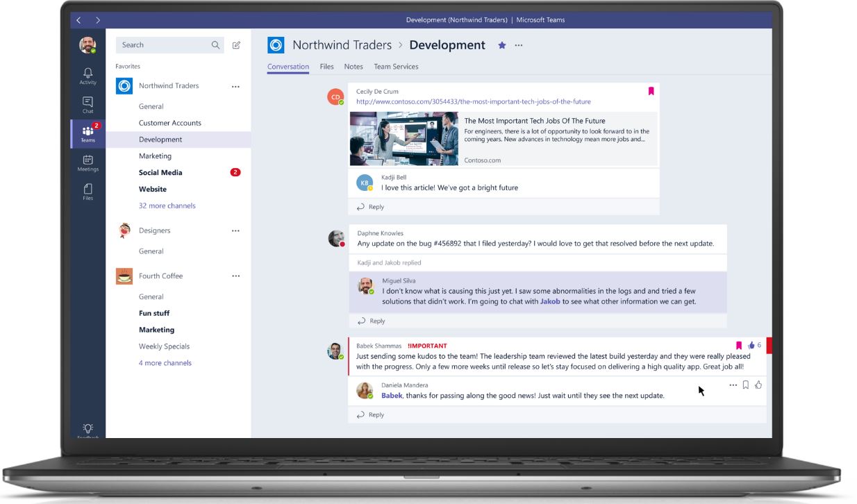857x504 pixels.
Task: Click the Feedback lightbulb icon
Action: click(88, 429)
